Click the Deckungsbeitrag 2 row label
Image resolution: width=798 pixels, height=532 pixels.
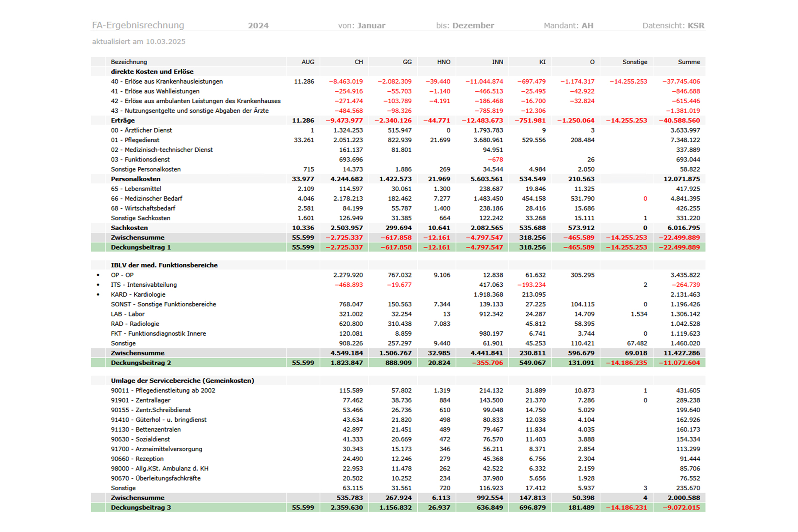(x=141, y=363)
